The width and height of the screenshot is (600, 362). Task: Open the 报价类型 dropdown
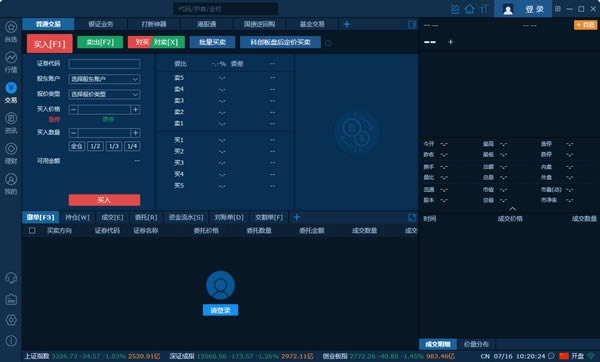pos(104,94)
